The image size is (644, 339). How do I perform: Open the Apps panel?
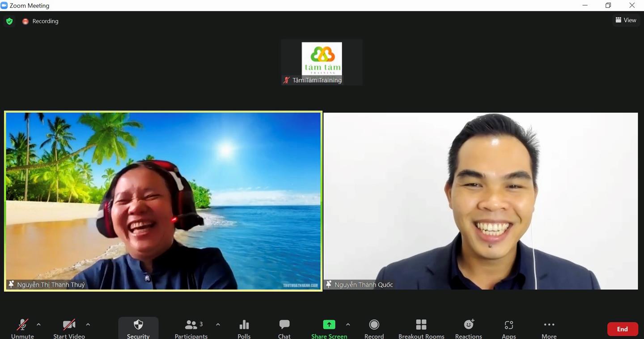coord(508,328)
